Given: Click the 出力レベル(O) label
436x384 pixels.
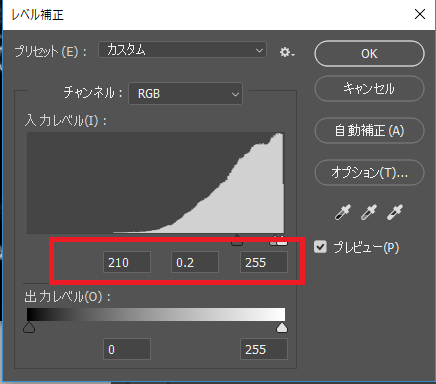Looking at the screenshot, I should coord(67,296).
